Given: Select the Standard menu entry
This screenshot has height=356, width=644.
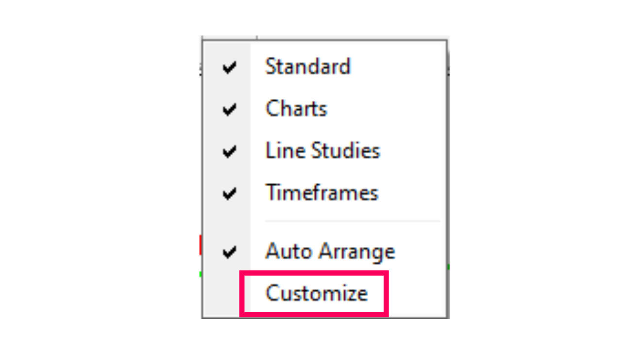Looking at the screenshot, I should [307, 67].
